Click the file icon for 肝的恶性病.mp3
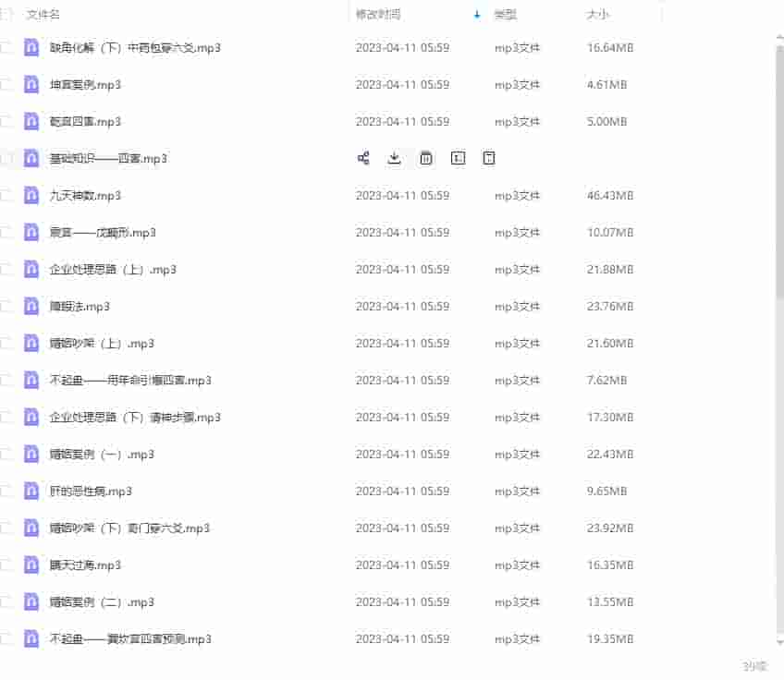The height and width of the screenshot is (680, 784). tap(31, 491)
